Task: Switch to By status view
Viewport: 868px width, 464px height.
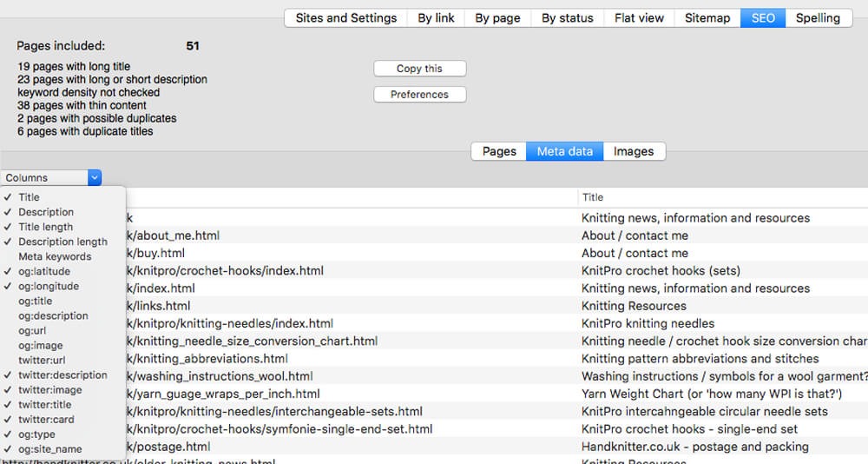Action: coord(567,17)
